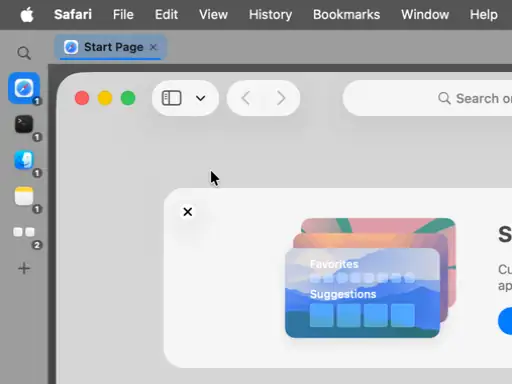Click the magnifier icon in the address field
The height and width of the screenshot is (384, 512).
(444, 98)
